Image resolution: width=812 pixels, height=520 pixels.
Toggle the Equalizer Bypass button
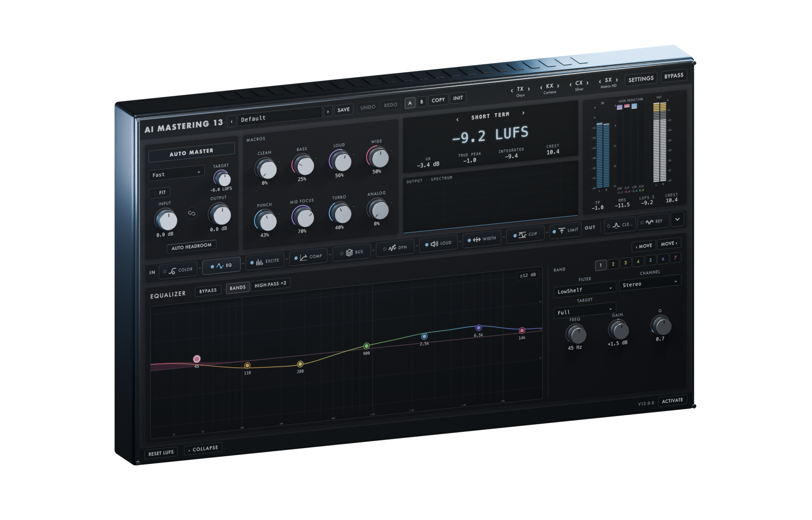tap(208, 291)
